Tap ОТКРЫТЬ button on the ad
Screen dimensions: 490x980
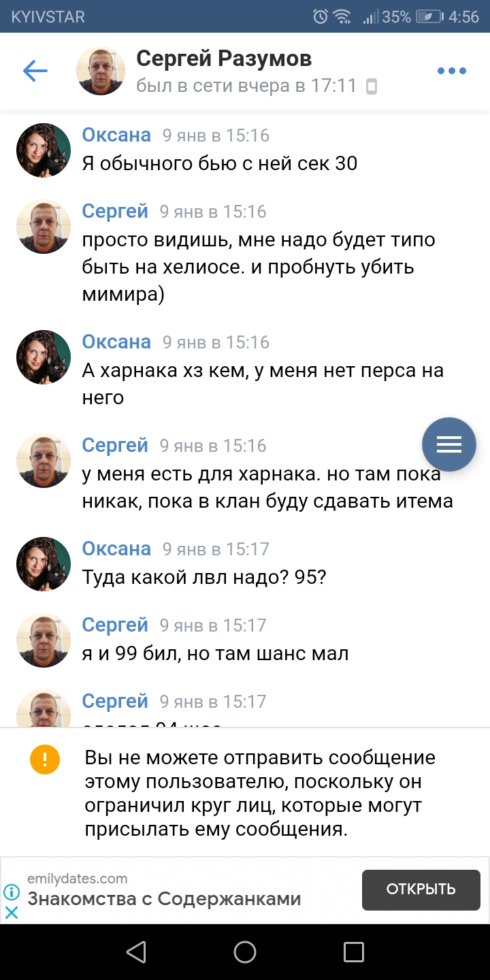[421, 889]
